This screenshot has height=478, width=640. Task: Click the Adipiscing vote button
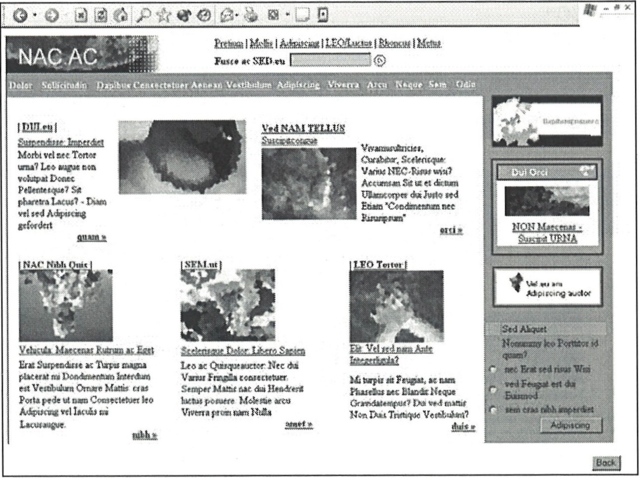pos(571,425)
